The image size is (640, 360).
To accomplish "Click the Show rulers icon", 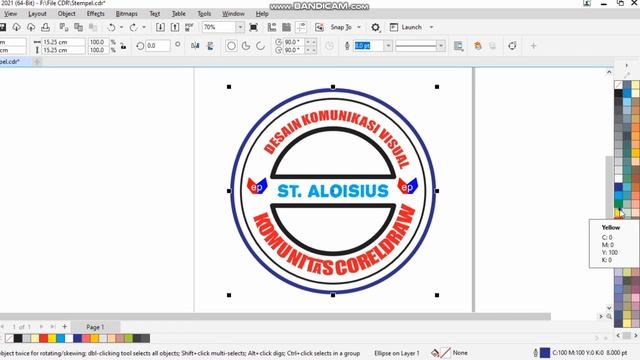I will (272, 27).
